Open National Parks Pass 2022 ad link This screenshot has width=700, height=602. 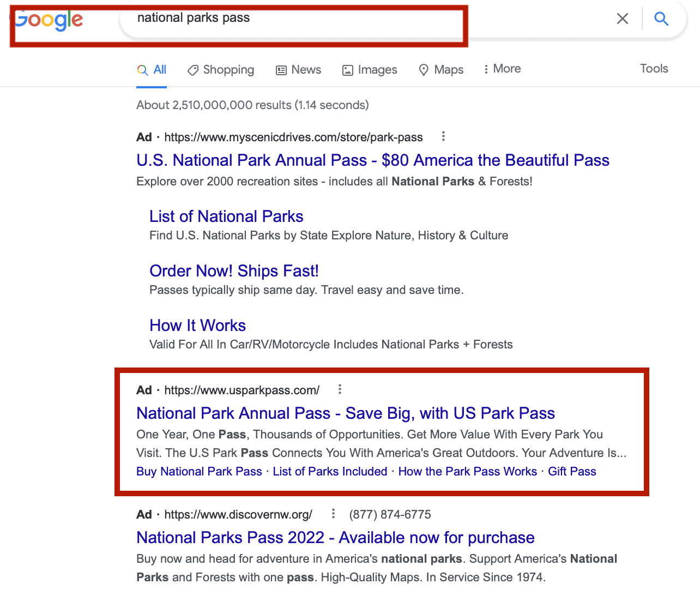[335, 538]
